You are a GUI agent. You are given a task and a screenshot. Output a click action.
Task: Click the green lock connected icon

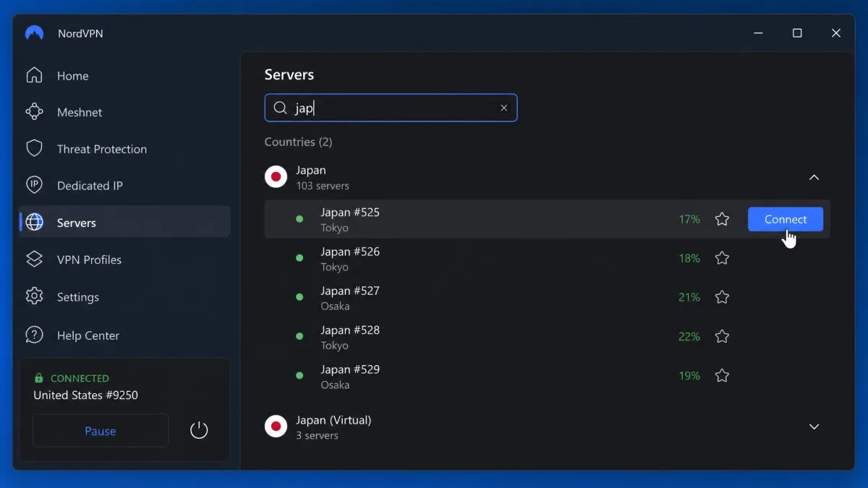[39, 378]
